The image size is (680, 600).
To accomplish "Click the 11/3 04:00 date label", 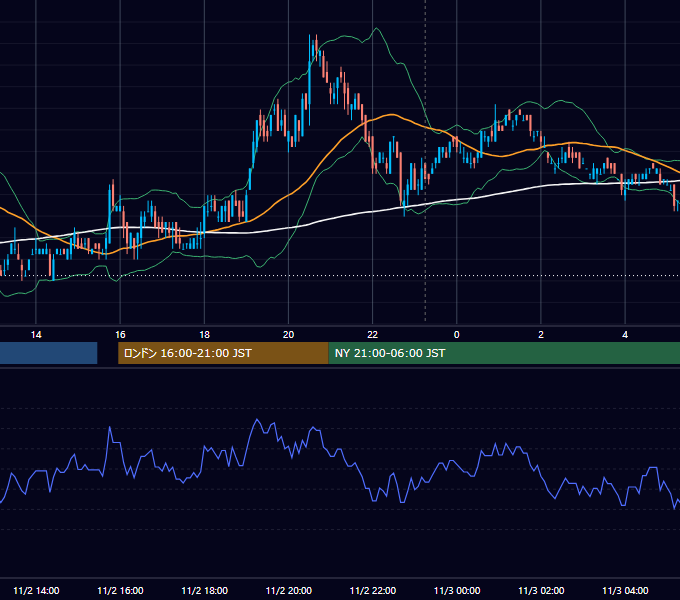I will pyautogui.click(x=625, y=590).
